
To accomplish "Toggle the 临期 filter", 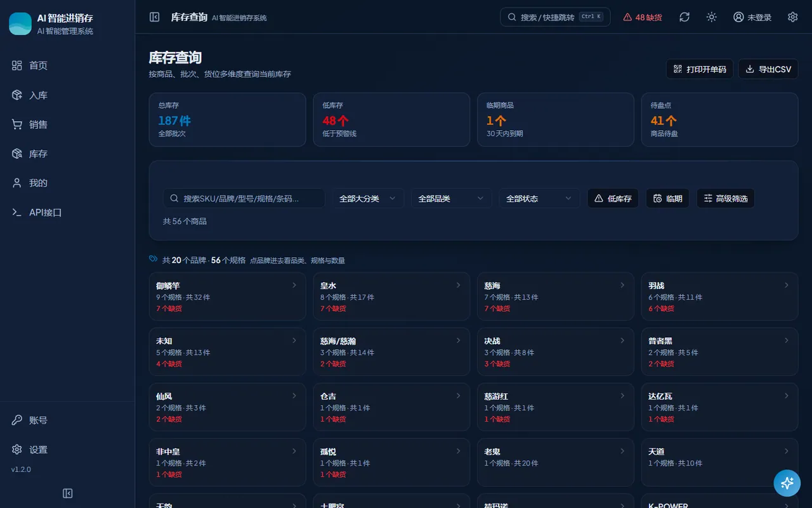I will click(x=667, y=198).
